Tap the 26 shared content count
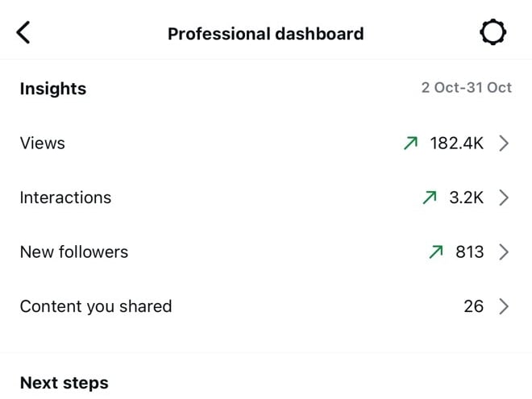 click(474, 306)
